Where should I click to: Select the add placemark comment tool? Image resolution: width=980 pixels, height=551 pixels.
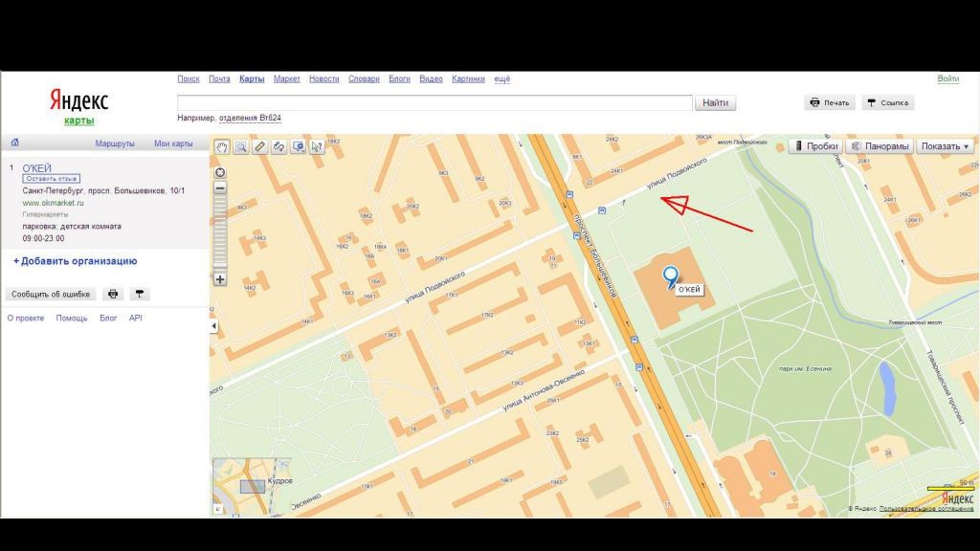coord(299,146)
